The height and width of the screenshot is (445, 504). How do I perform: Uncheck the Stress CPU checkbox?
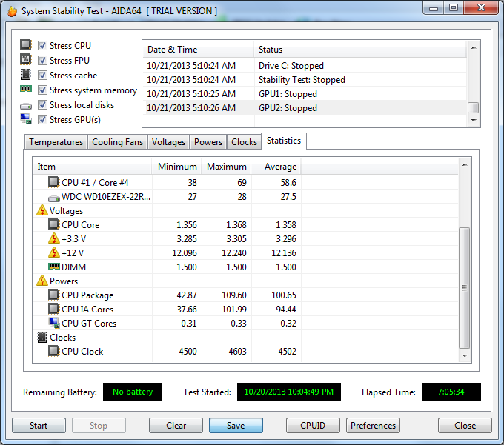tap(42, 46)
